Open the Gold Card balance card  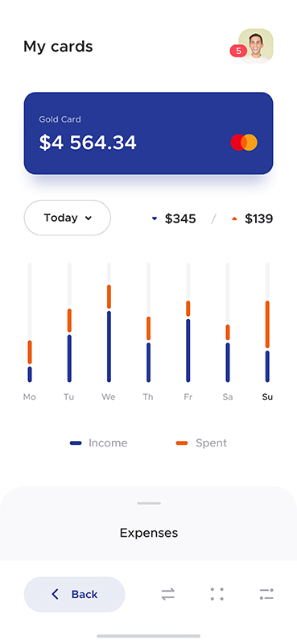coord(148,133)
